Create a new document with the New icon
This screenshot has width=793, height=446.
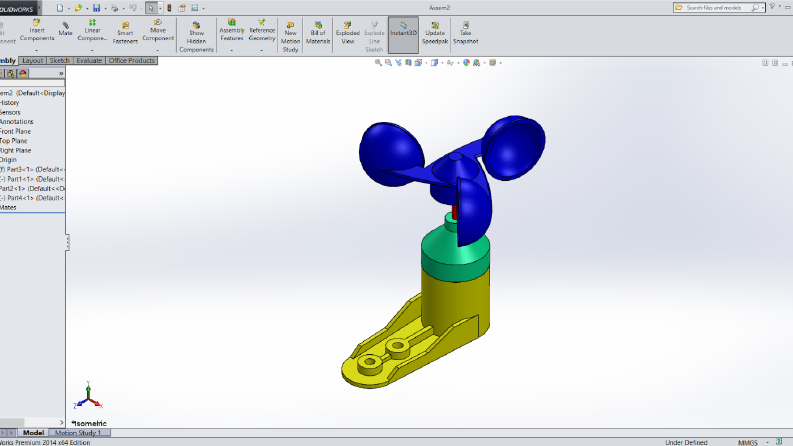[x=60, y=8]
